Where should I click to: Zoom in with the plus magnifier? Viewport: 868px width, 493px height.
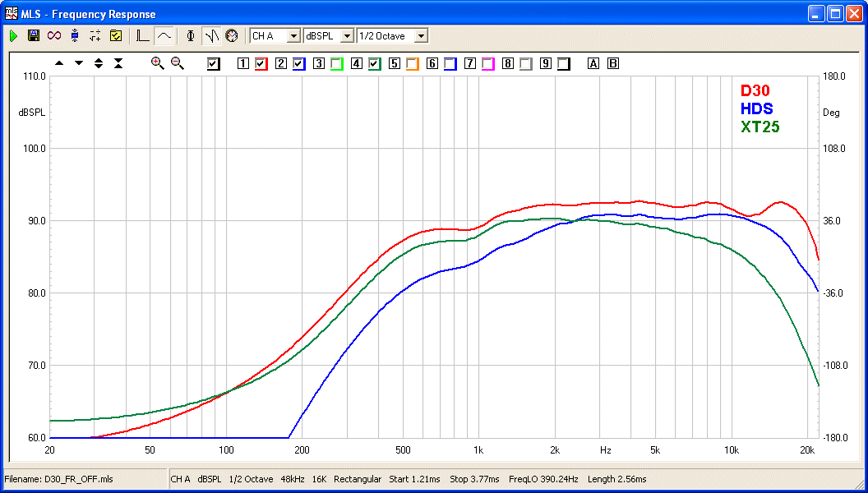click(x=158, y=63)
